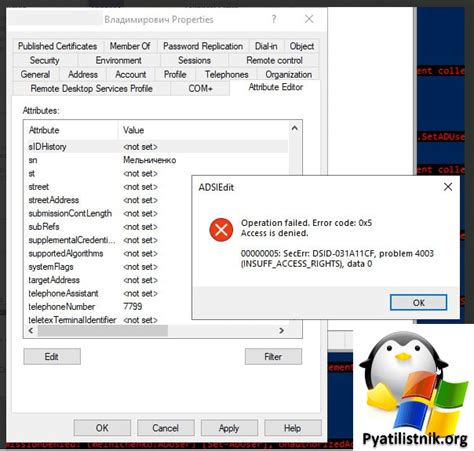
Task: Click OK in the ADSIEdit error dialog
Action: [x=418, y=302]
